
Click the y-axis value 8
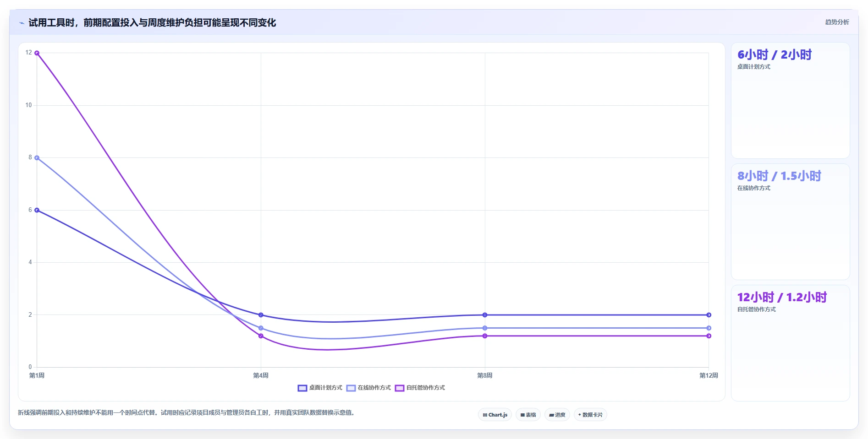tap(30, 157)
